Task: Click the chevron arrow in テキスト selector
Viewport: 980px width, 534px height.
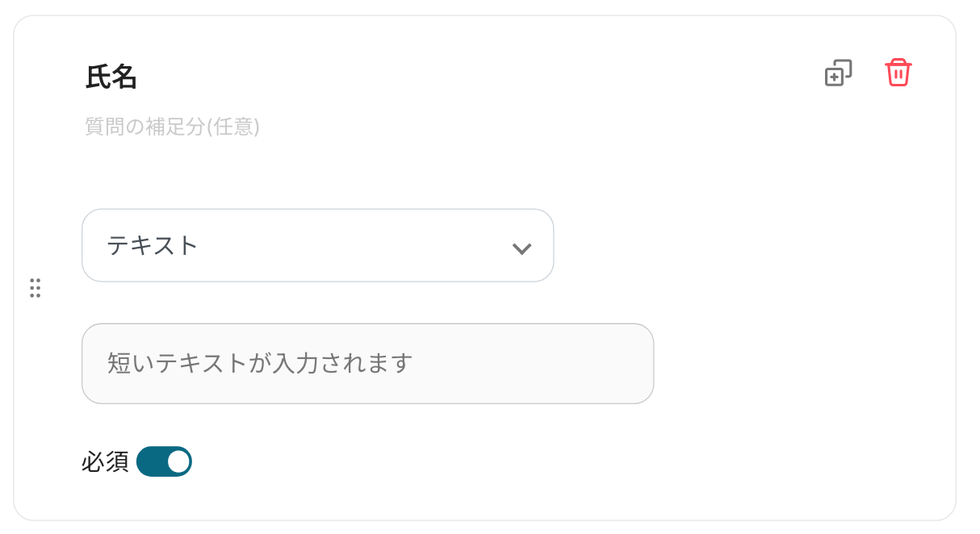Action: [521, 248]
